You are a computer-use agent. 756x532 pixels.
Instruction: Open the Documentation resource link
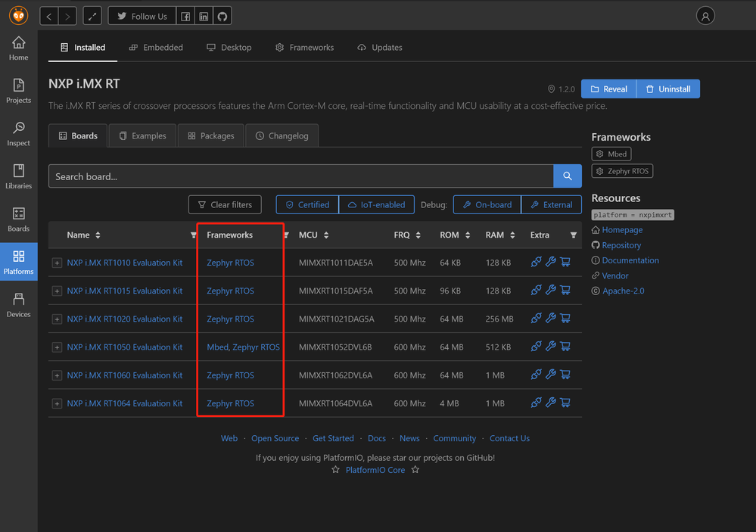[x=630, y=260]
